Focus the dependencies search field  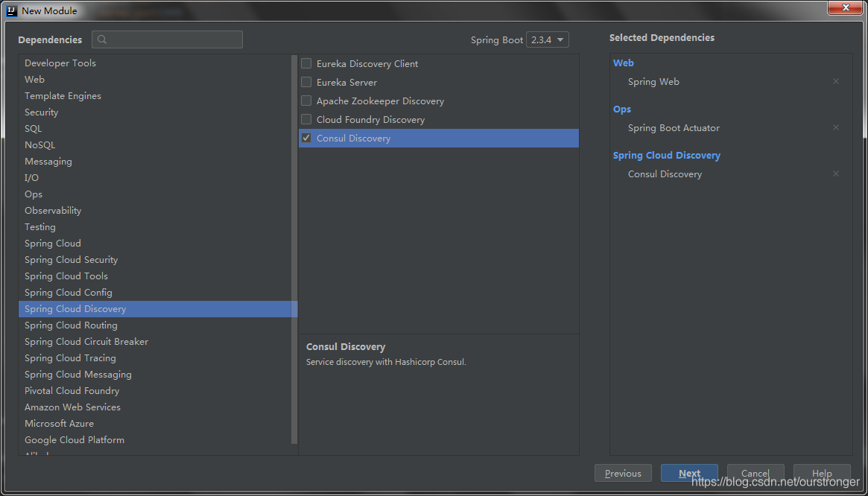pyautogui.click(x=167, y=40)
